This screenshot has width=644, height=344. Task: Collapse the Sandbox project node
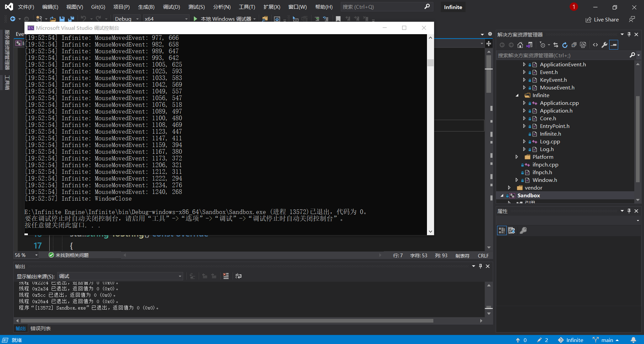click(502, 196)
